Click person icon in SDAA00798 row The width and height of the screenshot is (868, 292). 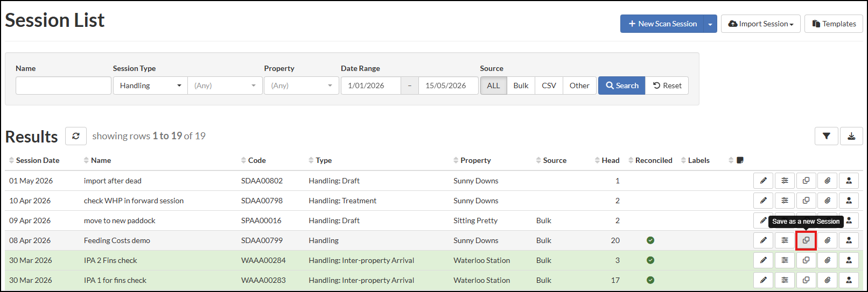[849, 201]
